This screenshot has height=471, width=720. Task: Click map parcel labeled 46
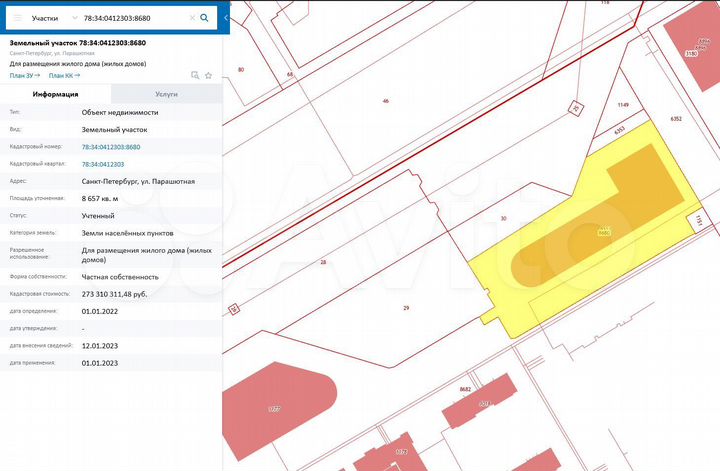pos(385,101)
